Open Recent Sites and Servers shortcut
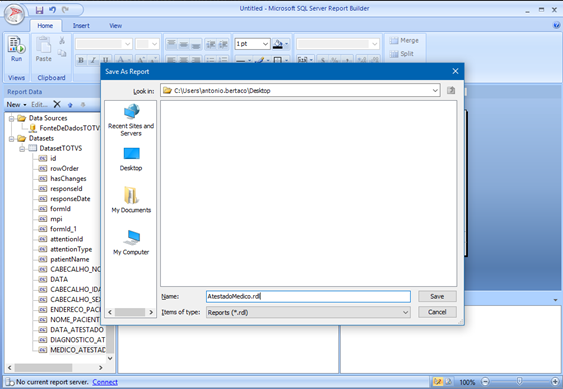Image resolution: width=563 pixels, height=389 pixels. [x=131, y=120]
